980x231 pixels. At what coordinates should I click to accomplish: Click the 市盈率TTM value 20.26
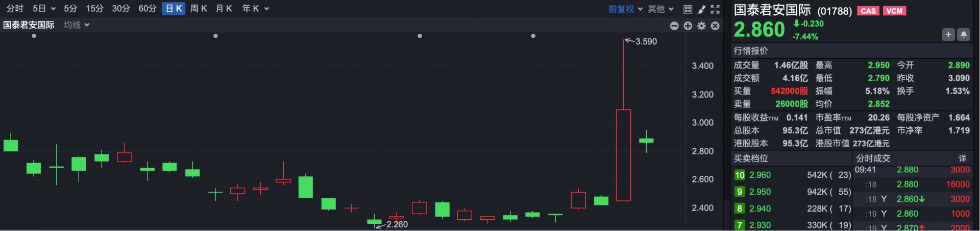coord(879,118)
